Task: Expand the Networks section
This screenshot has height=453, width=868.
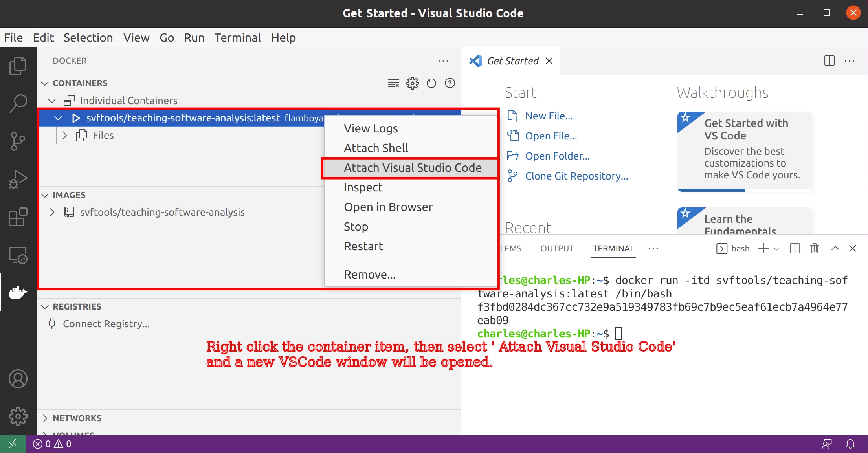Action: (77, 418)
